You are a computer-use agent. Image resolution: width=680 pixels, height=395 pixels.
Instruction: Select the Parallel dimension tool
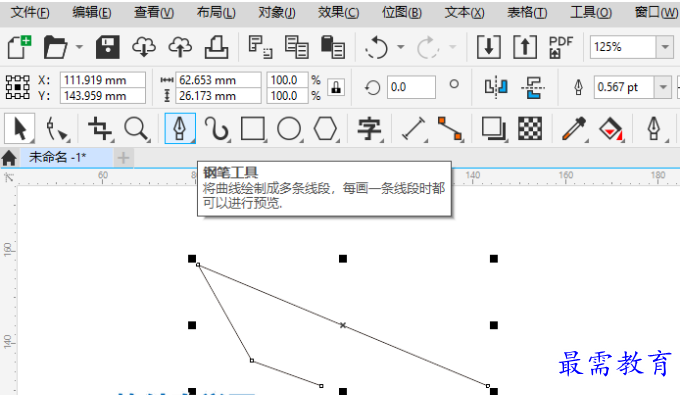pos(414,129)
